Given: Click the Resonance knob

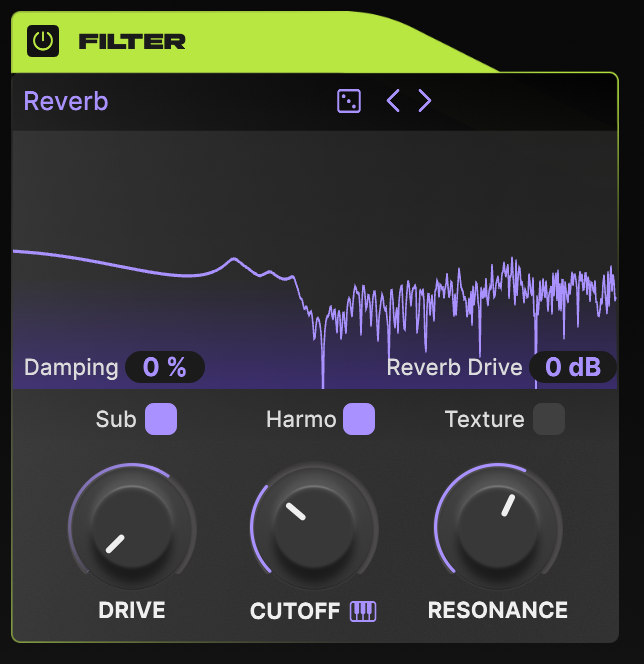Looking at the screenshot, I should point(498,527).
